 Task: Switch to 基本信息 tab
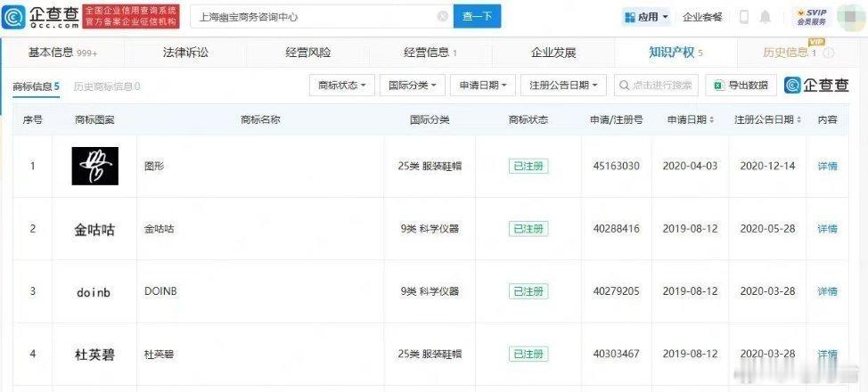pos(62,53)
